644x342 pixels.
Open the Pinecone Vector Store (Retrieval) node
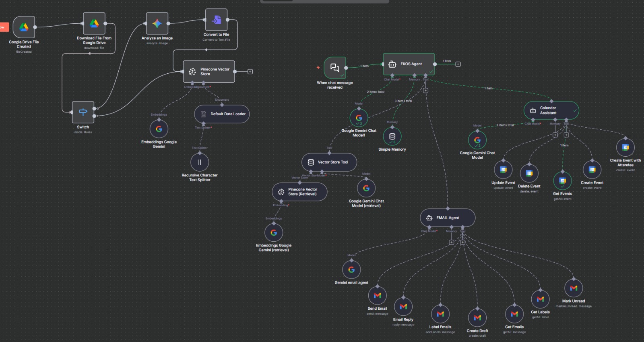pos(299,192)
